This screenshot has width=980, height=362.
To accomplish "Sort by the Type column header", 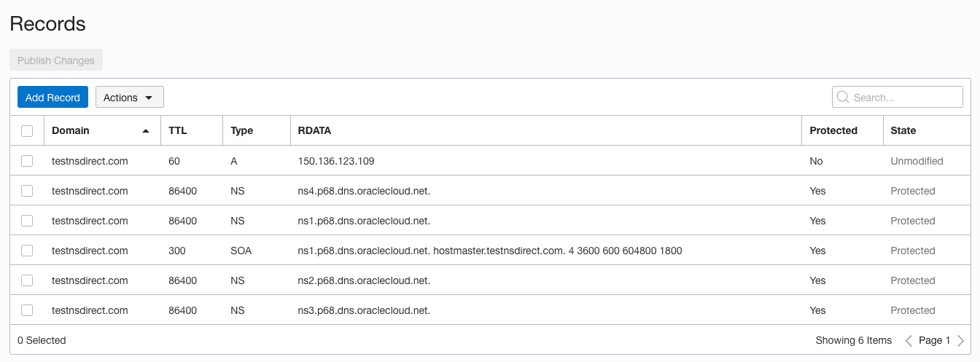I will [241, 131].
